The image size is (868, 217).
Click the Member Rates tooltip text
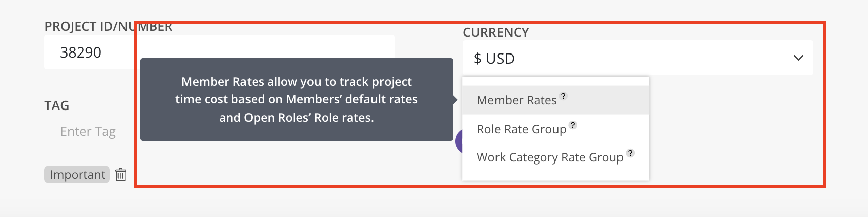[x=296, y=99]
